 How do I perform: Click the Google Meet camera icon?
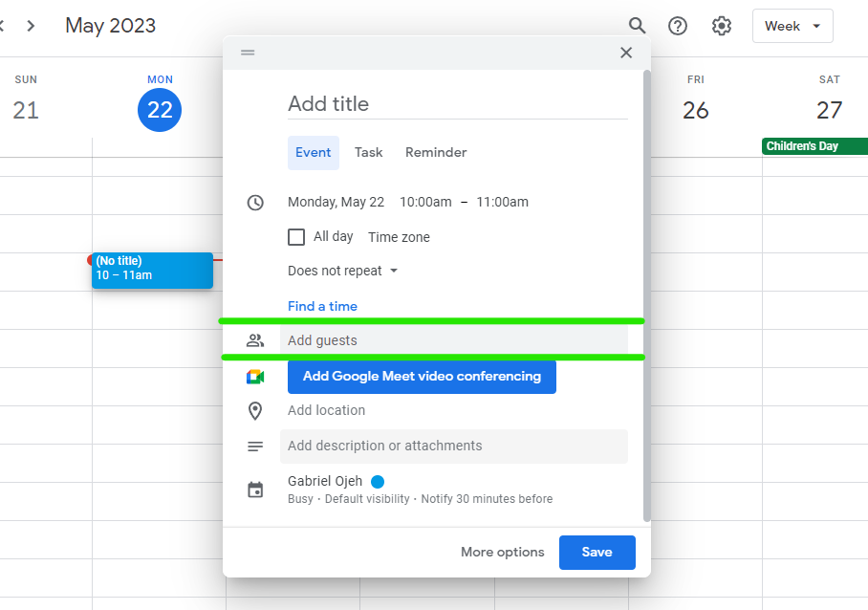point(255,377)
